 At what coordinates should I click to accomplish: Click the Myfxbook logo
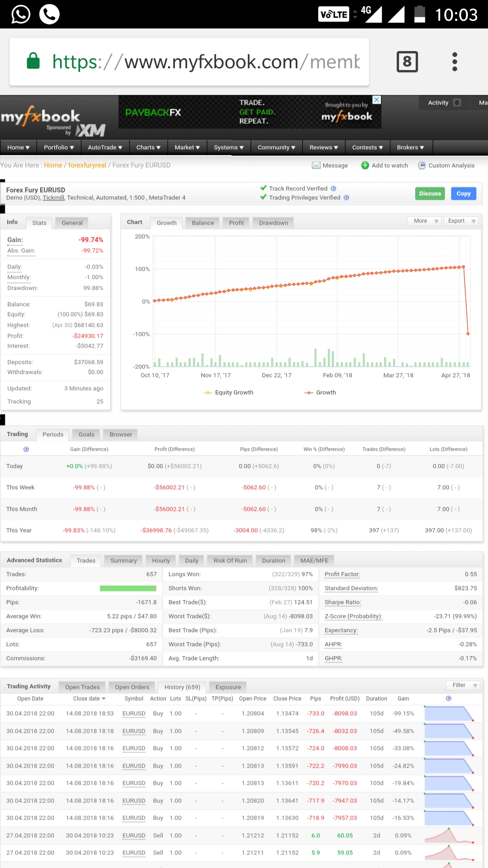pyautogui.click(x=41, y=117)
